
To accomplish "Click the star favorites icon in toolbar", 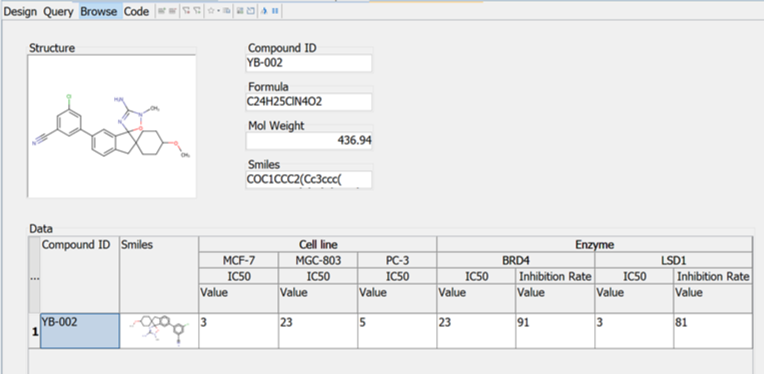I will 211,11.
